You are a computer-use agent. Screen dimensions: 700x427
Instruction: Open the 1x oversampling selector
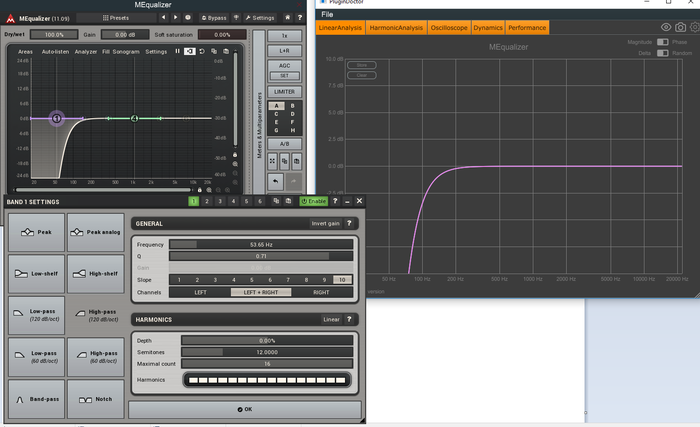pyautogui.click(x=284, y=36)
